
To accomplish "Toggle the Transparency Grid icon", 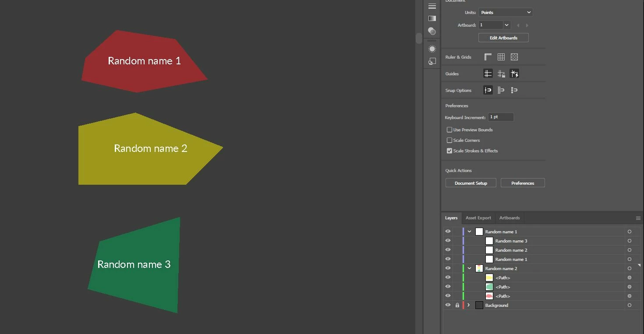I will click(x=514, y=57).
